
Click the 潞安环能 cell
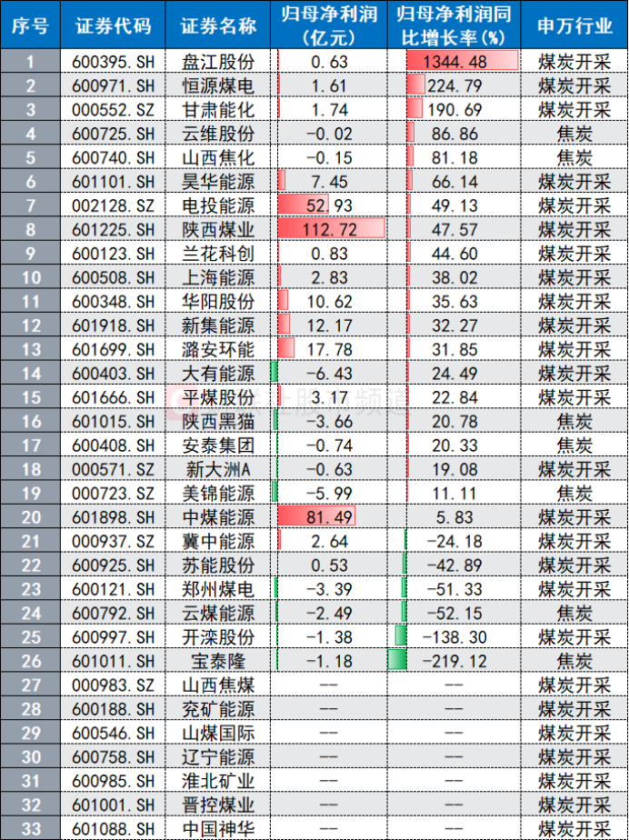[217, 349]
